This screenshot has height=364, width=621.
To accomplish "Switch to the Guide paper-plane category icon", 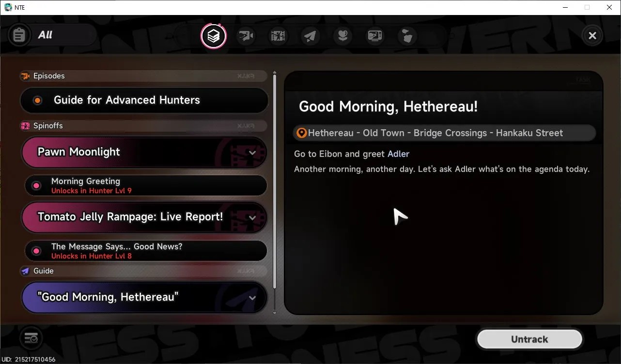I will pyautogui.click(x=310, y=36).
